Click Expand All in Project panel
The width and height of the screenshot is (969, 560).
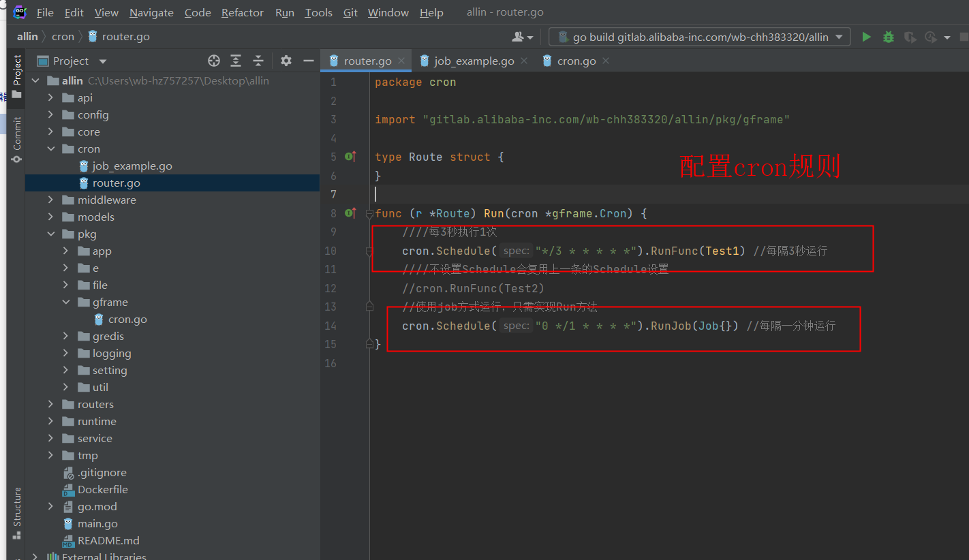tap(236, 61)
